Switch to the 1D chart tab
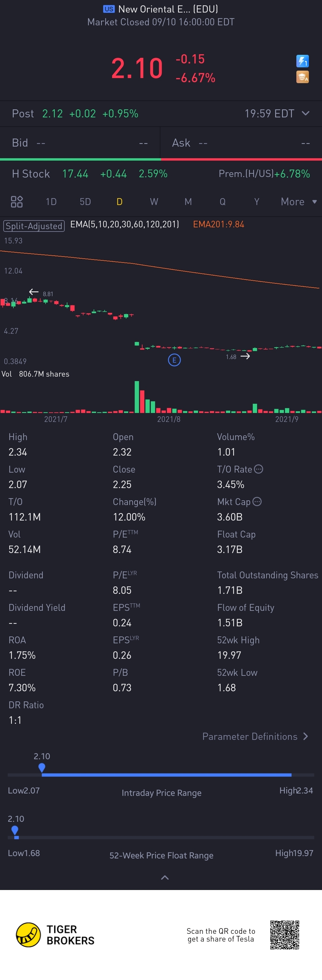Screen dimensions: 322x980 [51, 202]
